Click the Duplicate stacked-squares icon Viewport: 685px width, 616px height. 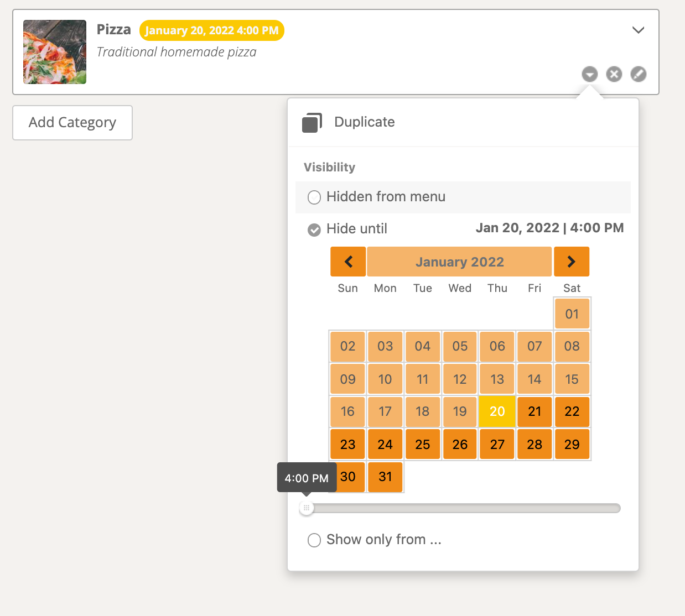point(312,122)
